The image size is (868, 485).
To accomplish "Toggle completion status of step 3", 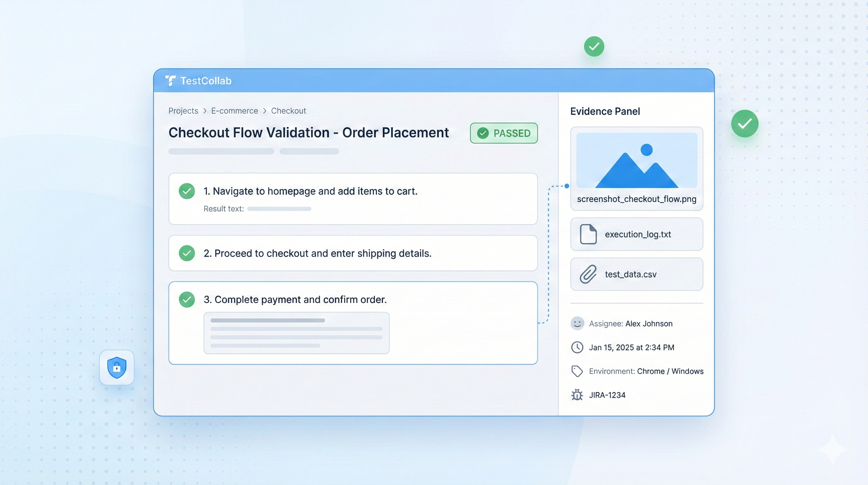I will tap(187, 299).
